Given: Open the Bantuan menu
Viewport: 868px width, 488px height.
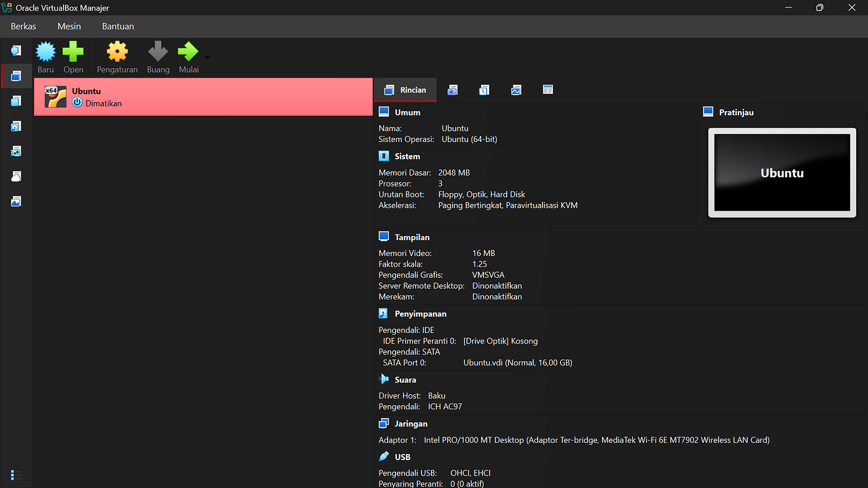Looking at the screenshot, I should coord(118,26).
